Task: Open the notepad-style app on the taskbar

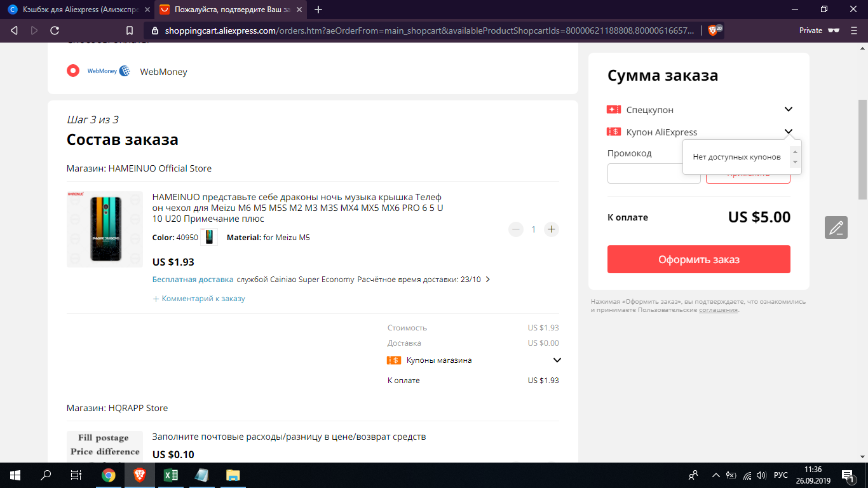Action: 201,475
